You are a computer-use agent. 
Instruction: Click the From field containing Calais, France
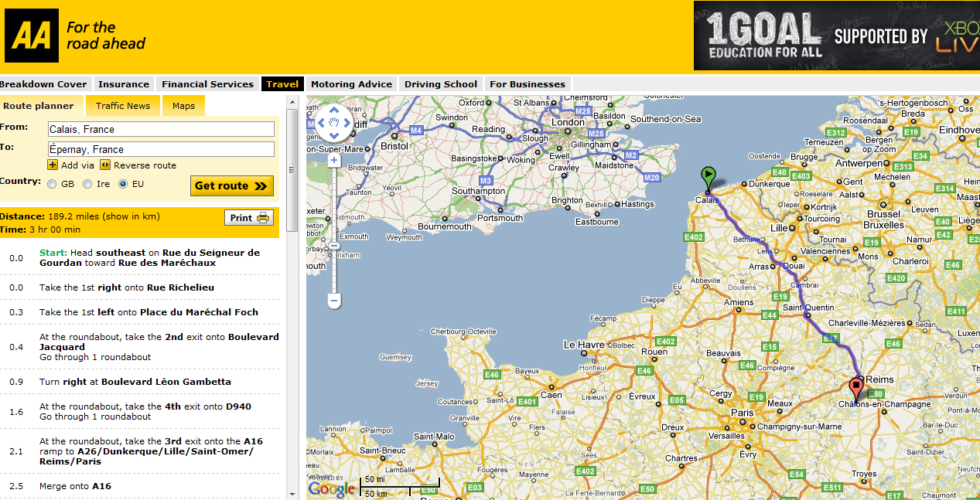click(161, 129)
